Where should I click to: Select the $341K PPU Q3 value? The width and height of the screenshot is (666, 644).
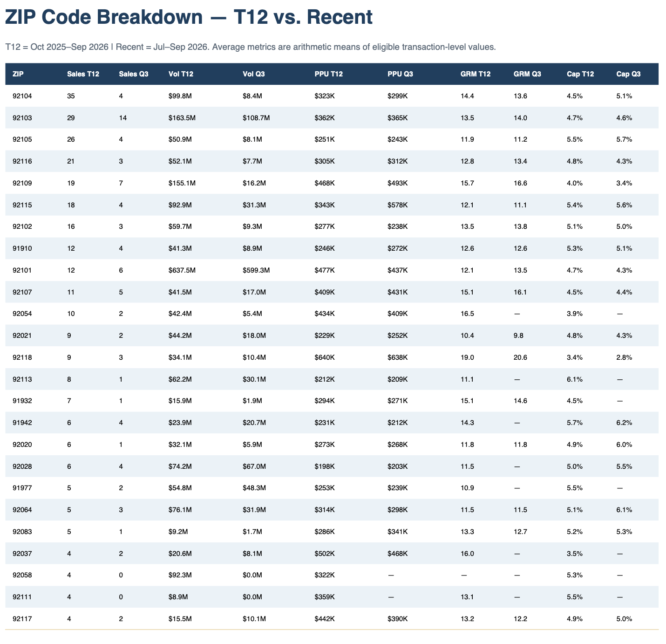397,532
